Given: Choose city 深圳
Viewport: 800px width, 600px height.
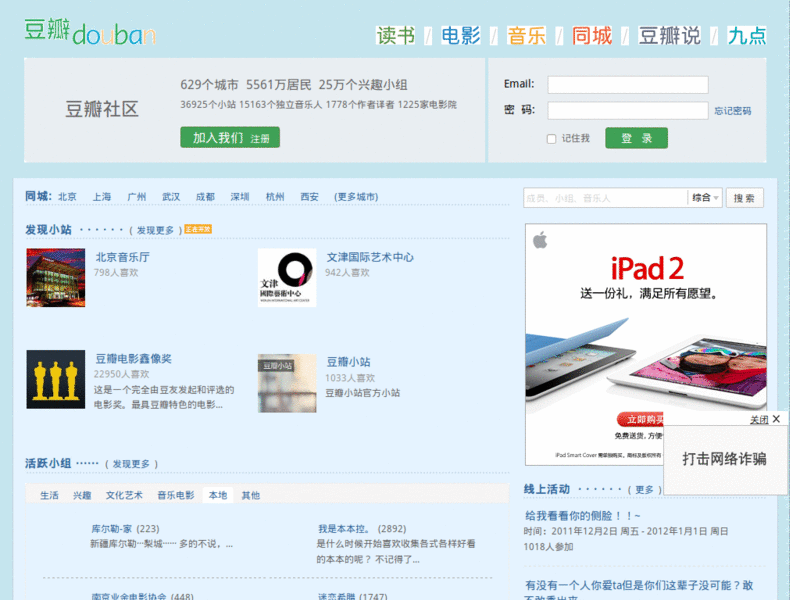Looking at the screenshot, I should tap(240, 197).
